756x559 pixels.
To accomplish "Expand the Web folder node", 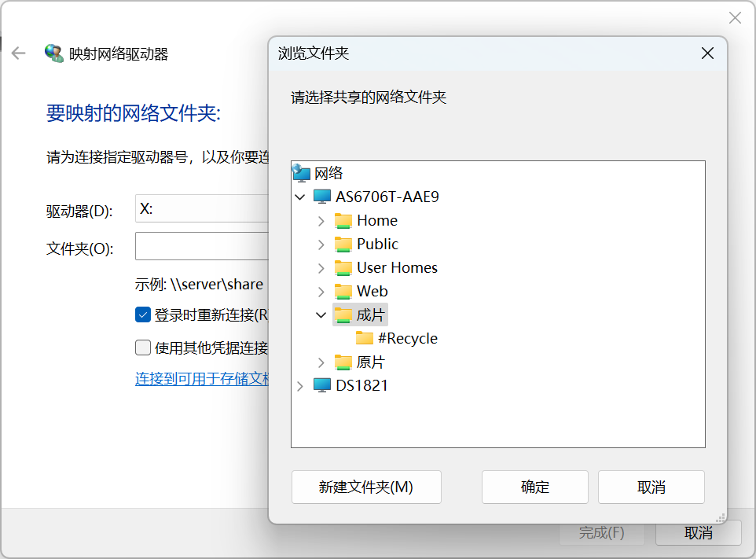I will click(x=321, y=292).
